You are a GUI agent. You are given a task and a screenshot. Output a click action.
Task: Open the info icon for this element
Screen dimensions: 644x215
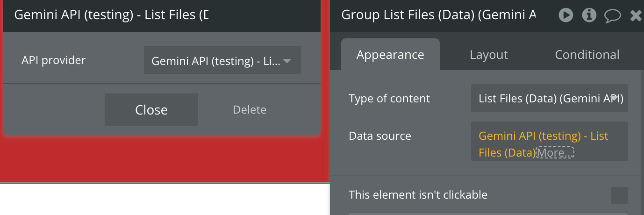[589, 15]
